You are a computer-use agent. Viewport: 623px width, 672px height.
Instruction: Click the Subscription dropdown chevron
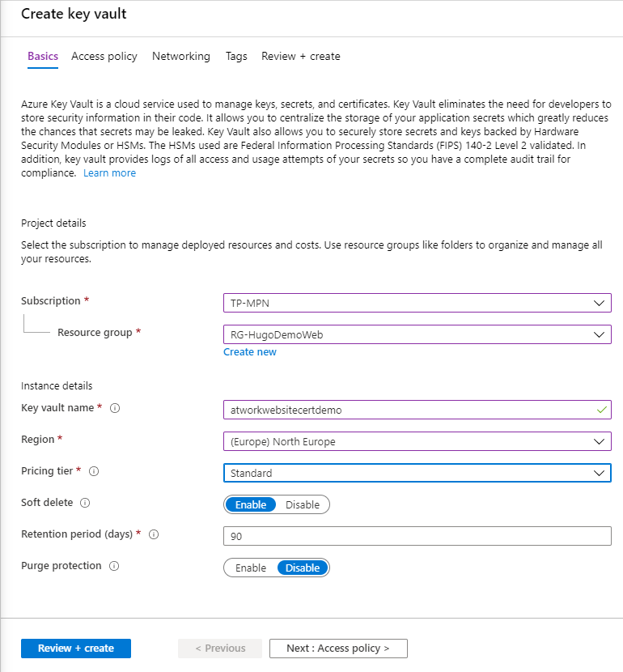[x=600, y=303]
